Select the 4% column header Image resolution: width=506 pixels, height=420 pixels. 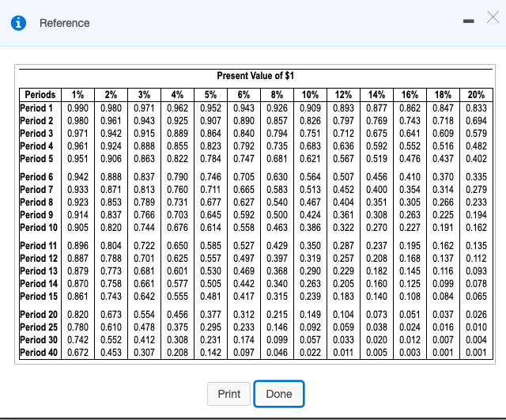(x=177, y=95)
